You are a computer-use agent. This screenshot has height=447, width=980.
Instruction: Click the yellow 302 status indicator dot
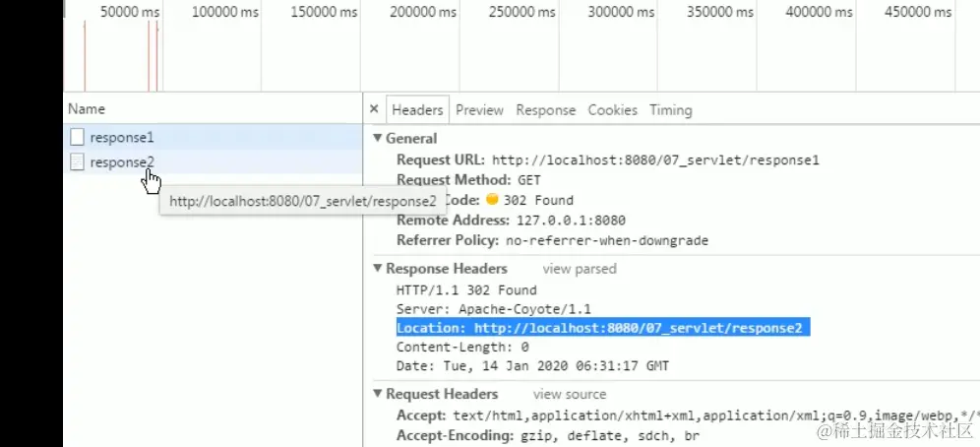[492, 200]
